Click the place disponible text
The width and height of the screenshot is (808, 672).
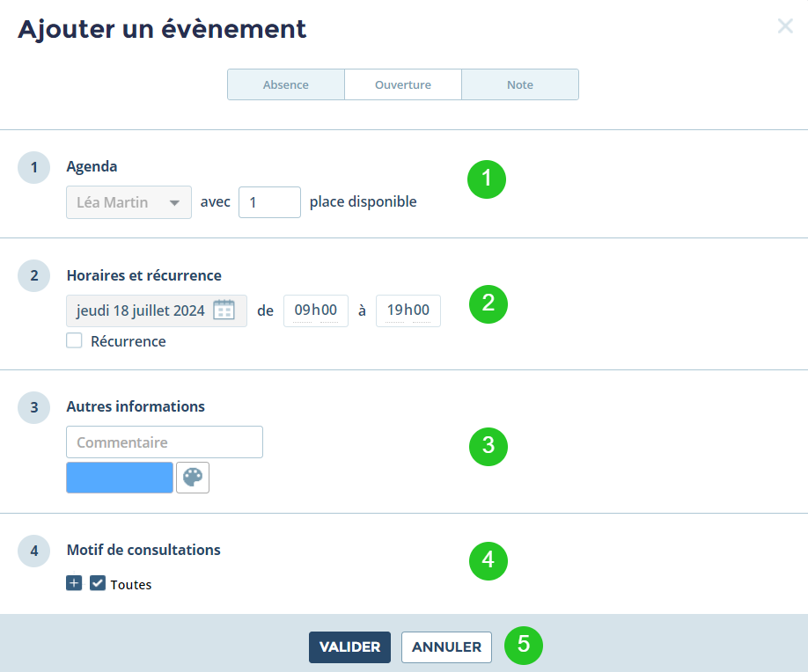point(364,201)
